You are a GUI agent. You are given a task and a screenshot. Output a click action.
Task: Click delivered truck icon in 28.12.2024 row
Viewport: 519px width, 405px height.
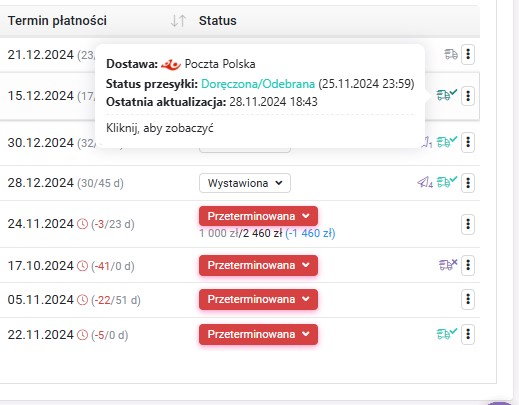click(x=447, y=182)
